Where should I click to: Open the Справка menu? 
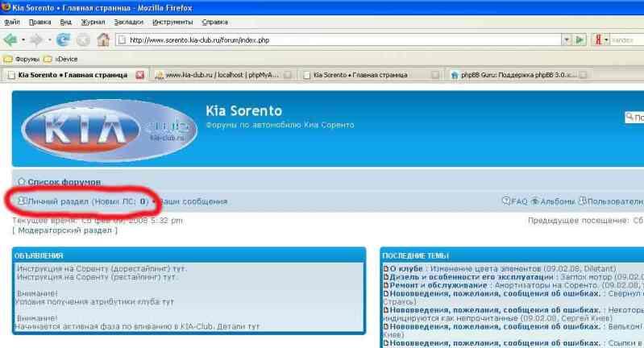[215, 23]
